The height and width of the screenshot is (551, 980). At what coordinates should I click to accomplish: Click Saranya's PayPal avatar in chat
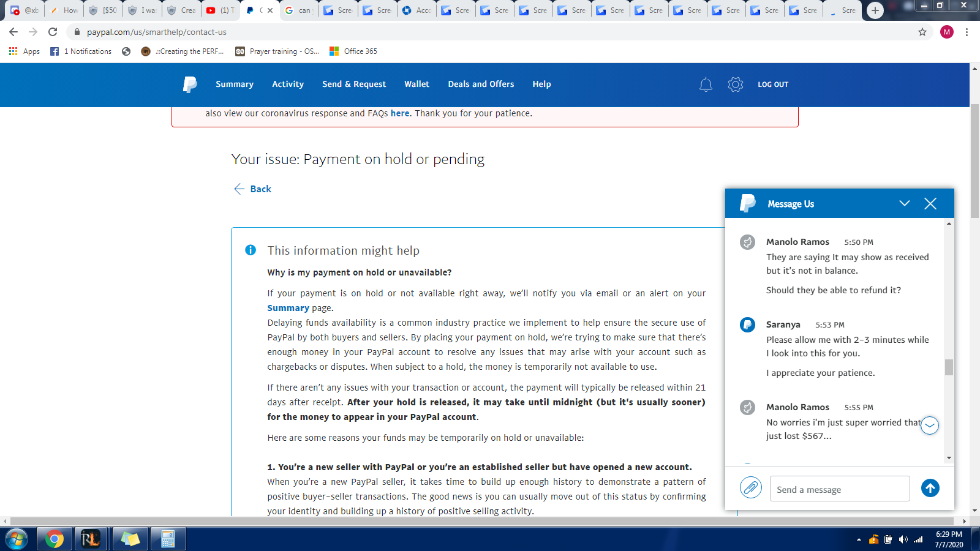click(747, 324)
